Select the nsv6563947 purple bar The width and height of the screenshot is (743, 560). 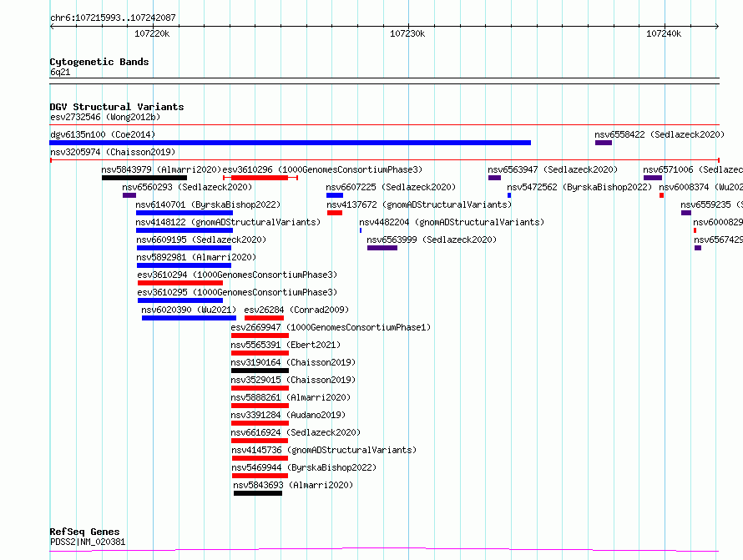coord(494,178)
